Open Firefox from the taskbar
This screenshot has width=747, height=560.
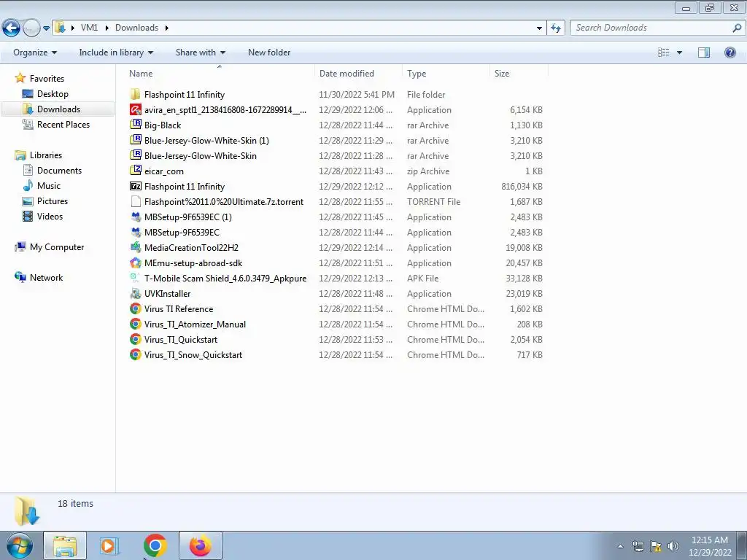201,545
